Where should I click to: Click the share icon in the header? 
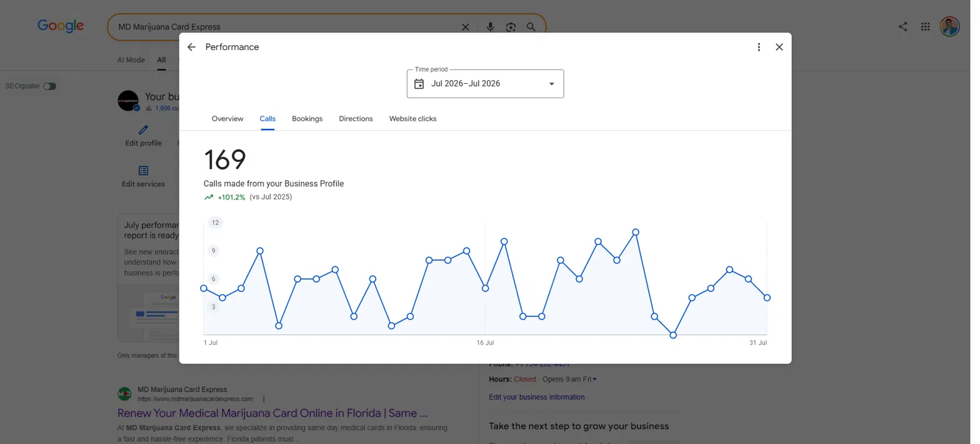[902, 26]
